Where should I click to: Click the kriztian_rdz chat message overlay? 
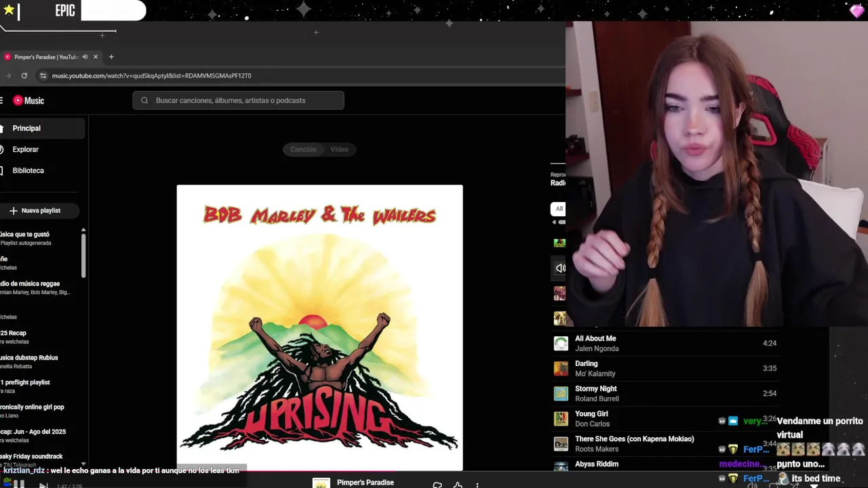(x=121, y=470)
